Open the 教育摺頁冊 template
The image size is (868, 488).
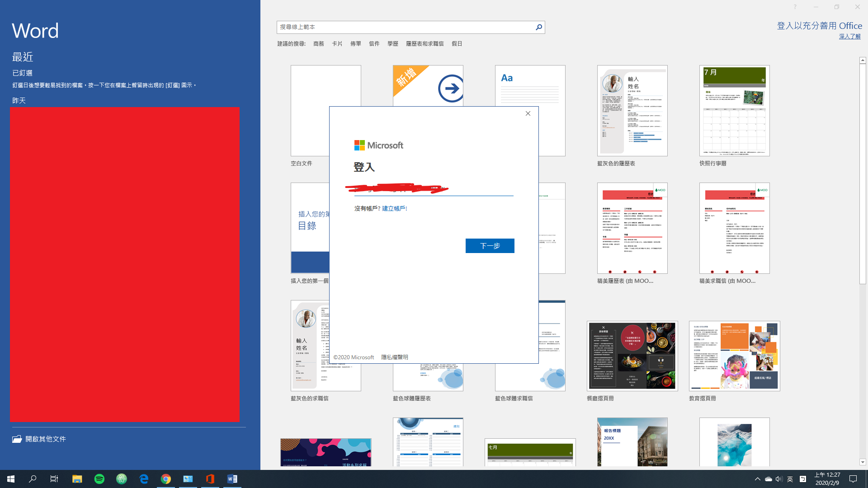point(735,356)
